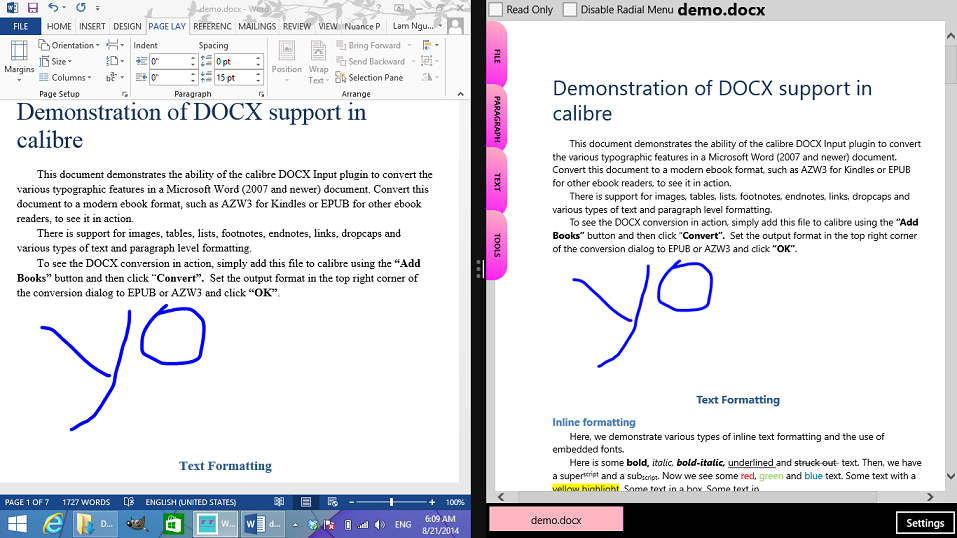Switch to the MAILINGS ribbon tab
This screenshot has width=957, height=538.
pos(257,26)
